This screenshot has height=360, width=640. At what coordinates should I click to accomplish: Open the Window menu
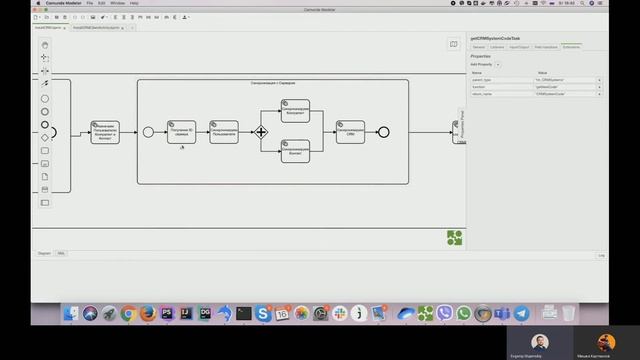(118, 3)
